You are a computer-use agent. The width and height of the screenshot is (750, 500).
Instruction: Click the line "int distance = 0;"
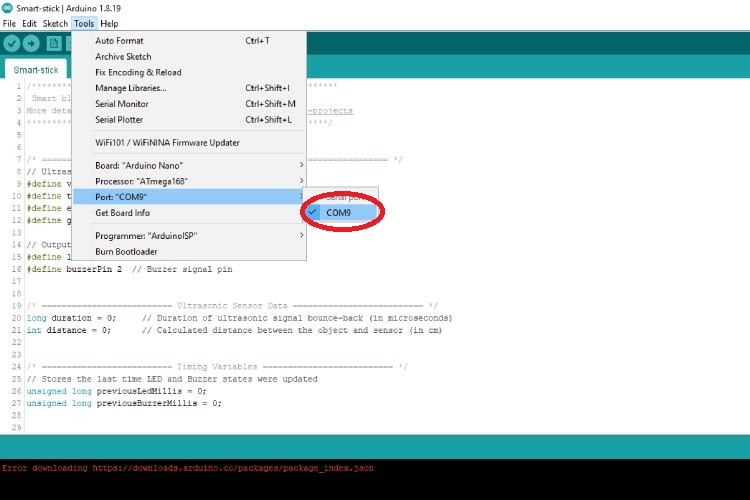pos(68,330)
